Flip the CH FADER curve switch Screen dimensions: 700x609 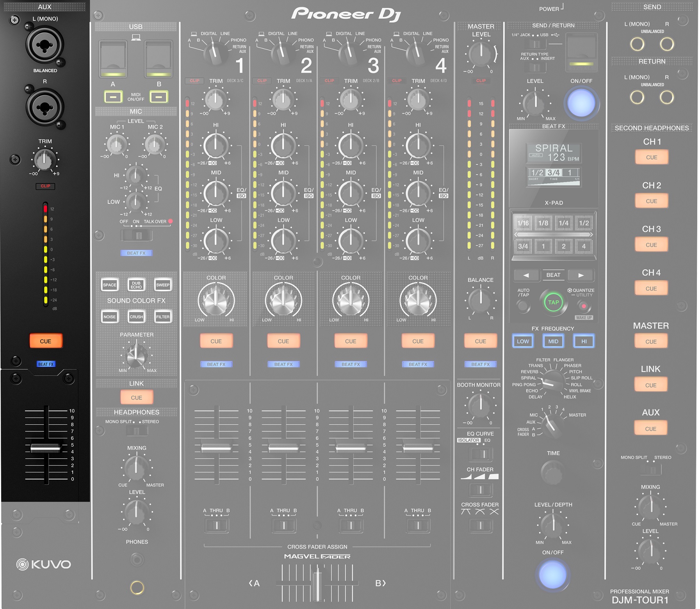[x=481, y=489]
